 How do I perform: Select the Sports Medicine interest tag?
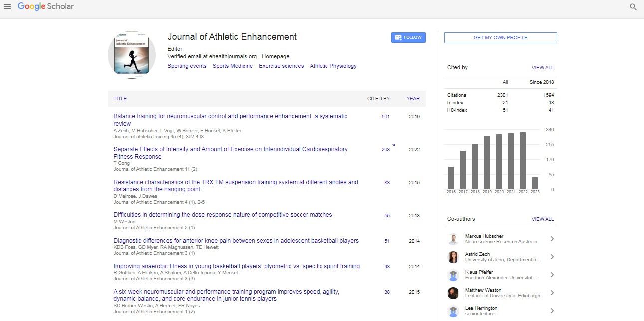233,66
